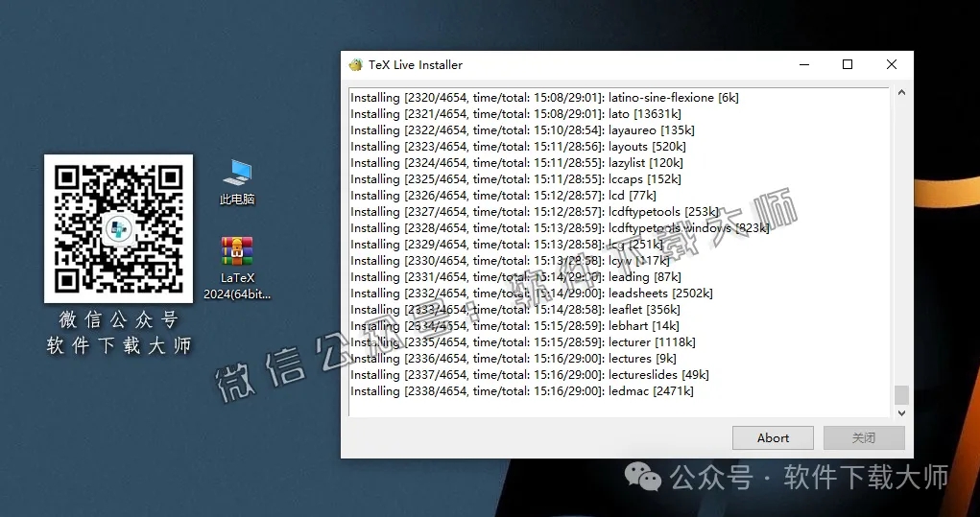Screen dimensions: 980x517
Task: Select the LaTeX 2024 archive desktop icon
Action: click(237, 251)
